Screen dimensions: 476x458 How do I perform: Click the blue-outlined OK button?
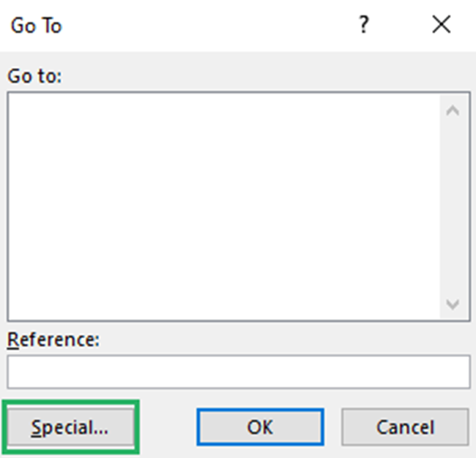260,427
